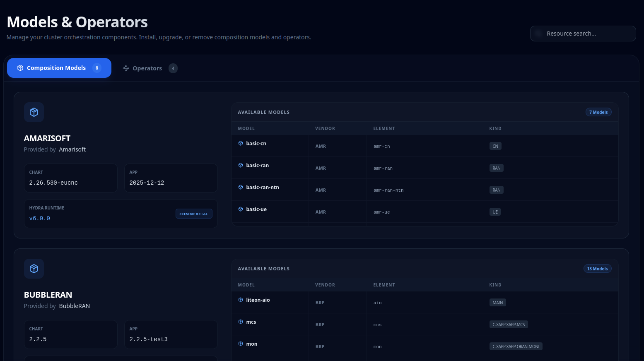Click the COMMERCIAL license badge
644x361 pixels.
[x=194, y=214]
